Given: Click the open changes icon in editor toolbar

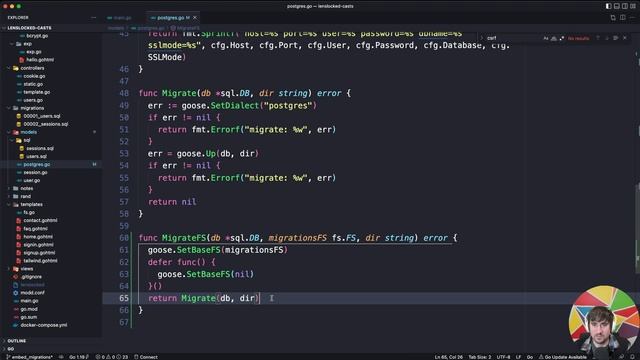Looking at the screenshot, I should click(x=613, y=18).
